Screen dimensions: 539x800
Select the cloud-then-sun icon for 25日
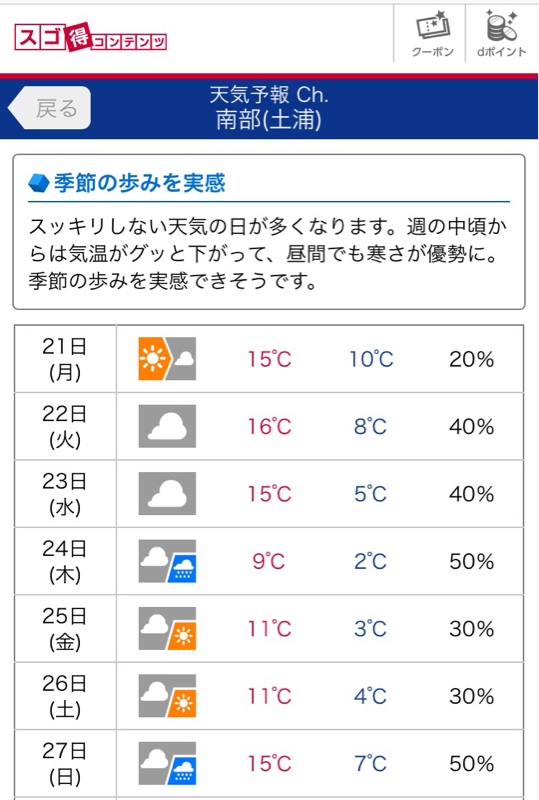tap(167, 628)
